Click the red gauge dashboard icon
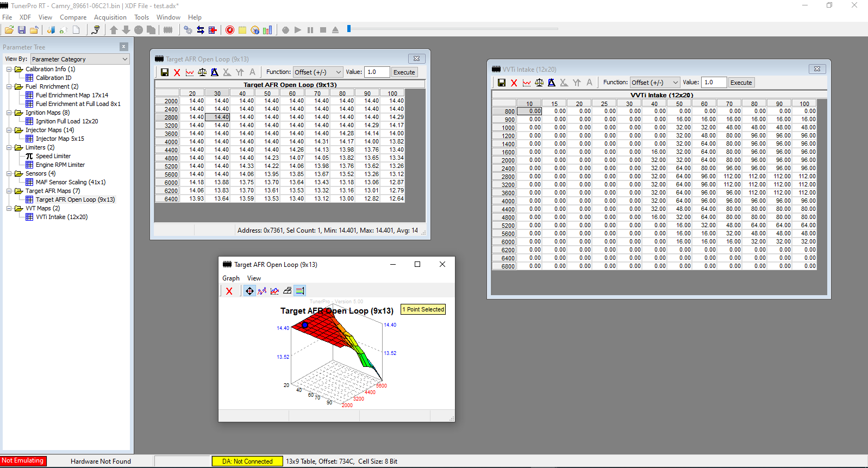Viewport: 868px width, 468px height. pos(230,30)
